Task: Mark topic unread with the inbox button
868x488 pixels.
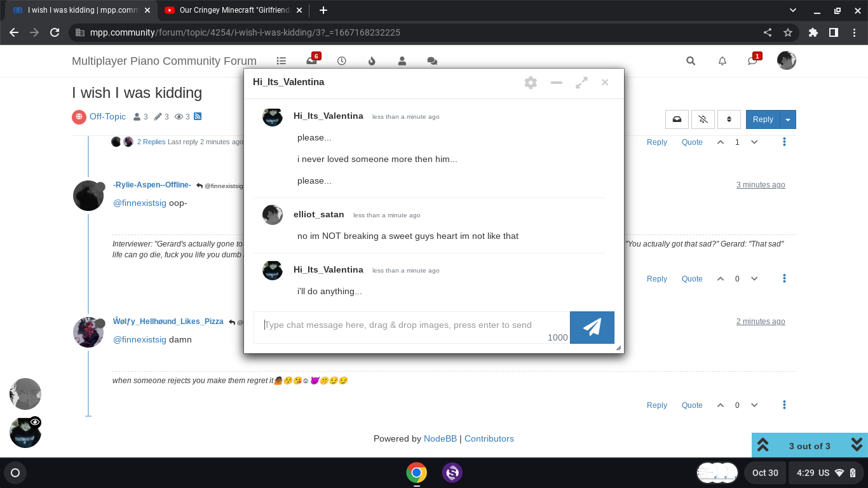Action: tap(677, 119)
